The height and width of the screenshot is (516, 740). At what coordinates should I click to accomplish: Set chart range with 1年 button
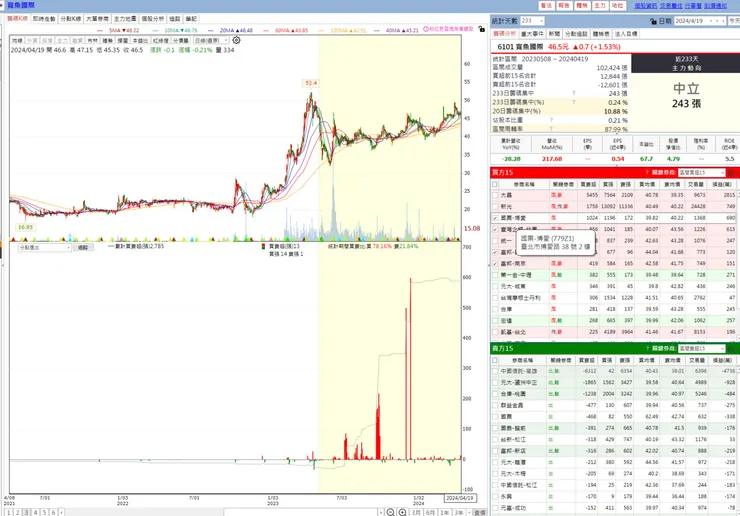(x=445, y=512)
